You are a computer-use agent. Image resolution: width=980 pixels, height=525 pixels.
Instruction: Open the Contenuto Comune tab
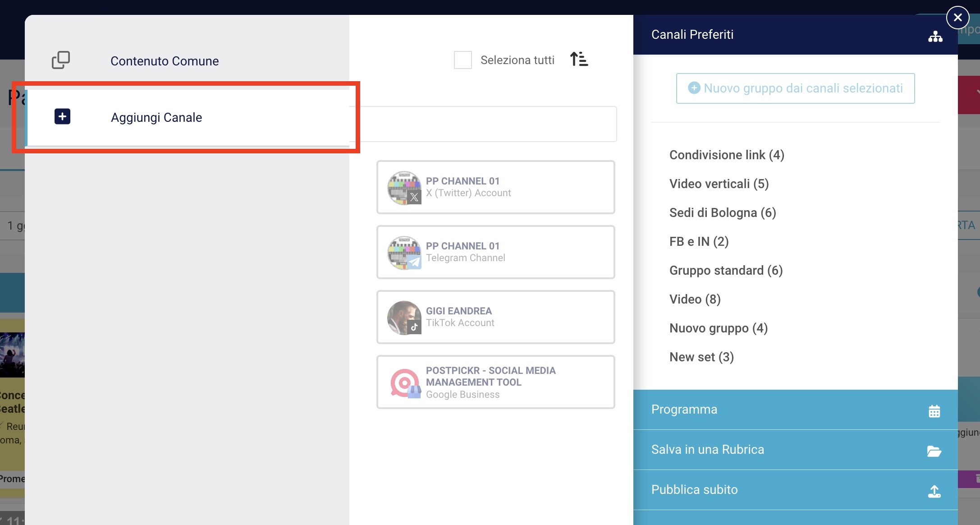(165, 61)
